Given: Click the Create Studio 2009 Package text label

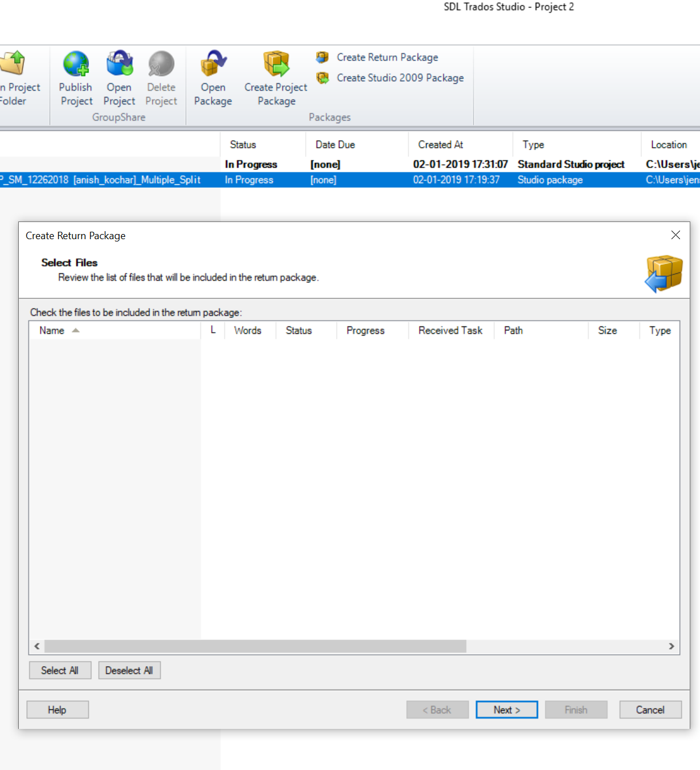Looking at the screenshot, I should coord(400,78).
